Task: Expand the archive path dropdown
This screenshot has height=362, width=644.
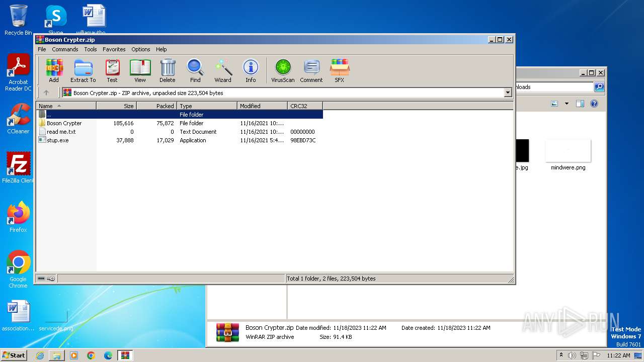Action: [508, 93]
